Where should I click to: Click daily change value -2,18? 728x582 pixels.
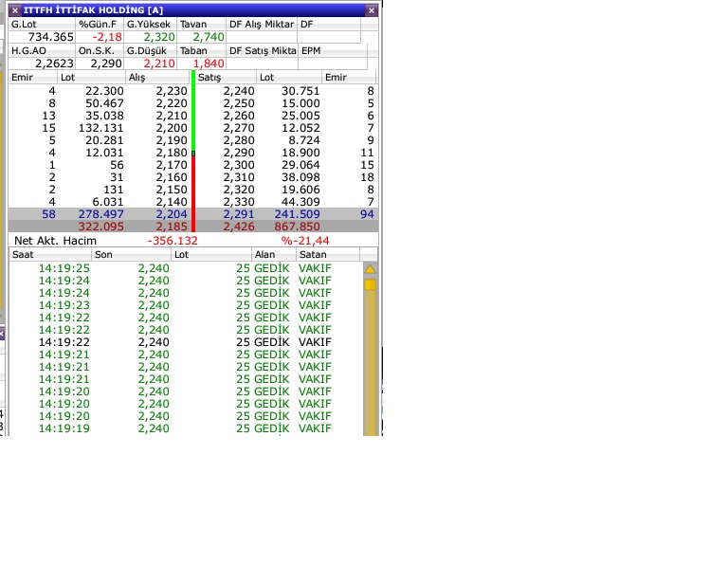pos(107,37)
